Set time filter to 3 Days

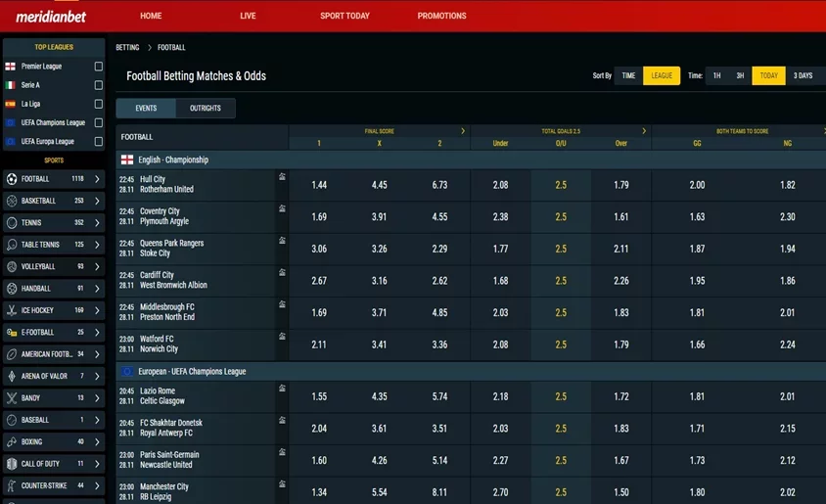pyautogui.click(x=803, y=75)
